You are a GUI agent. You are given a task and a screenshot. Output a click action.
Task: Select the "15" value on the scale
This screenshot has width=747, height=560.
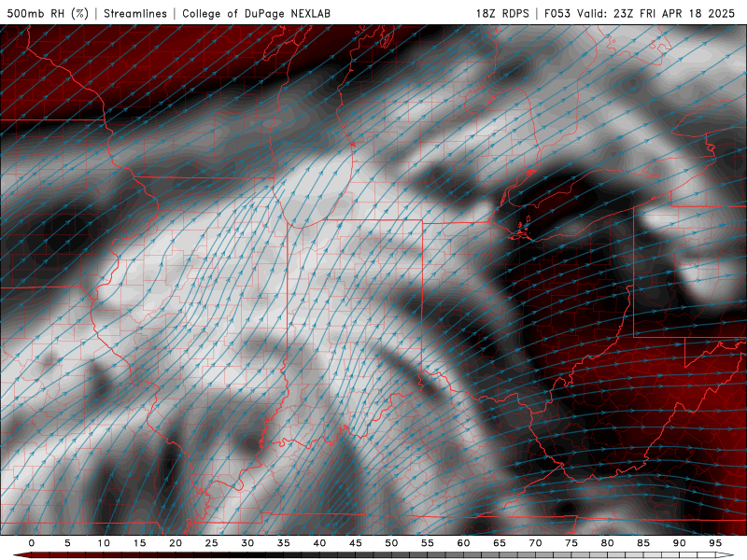pos(139,543)
